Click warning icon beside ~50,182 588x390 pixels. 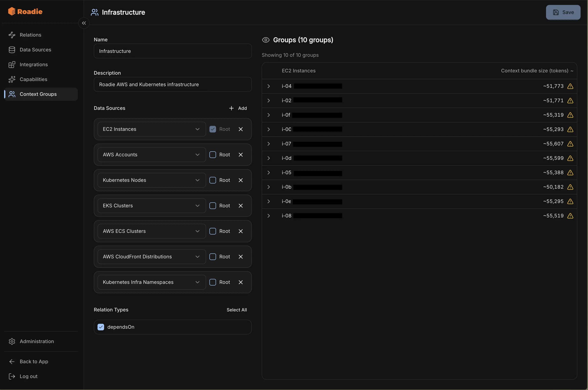(x=570, y=187)
